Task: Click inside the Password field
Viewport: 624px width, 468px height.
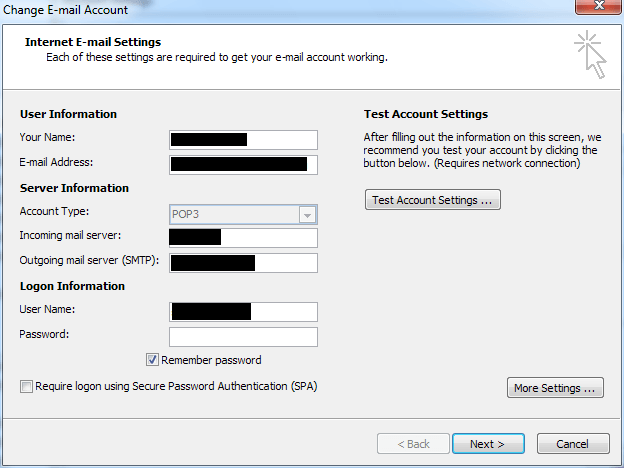Action: 243,336
